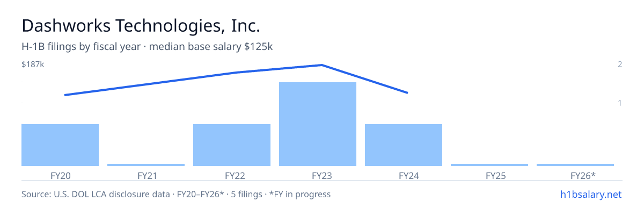Select the FY22 filings bar

(232, 145)
